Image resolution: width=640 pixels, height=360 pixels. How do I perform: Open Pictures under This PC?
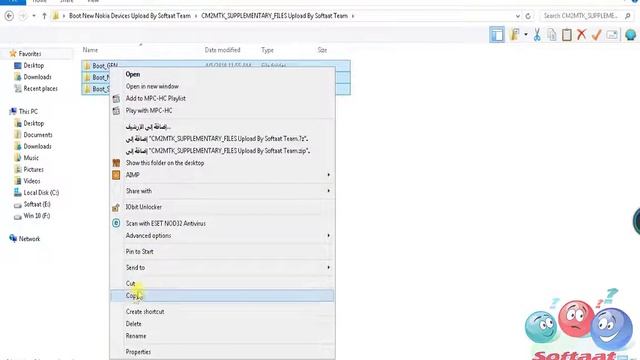click(33, 169)
